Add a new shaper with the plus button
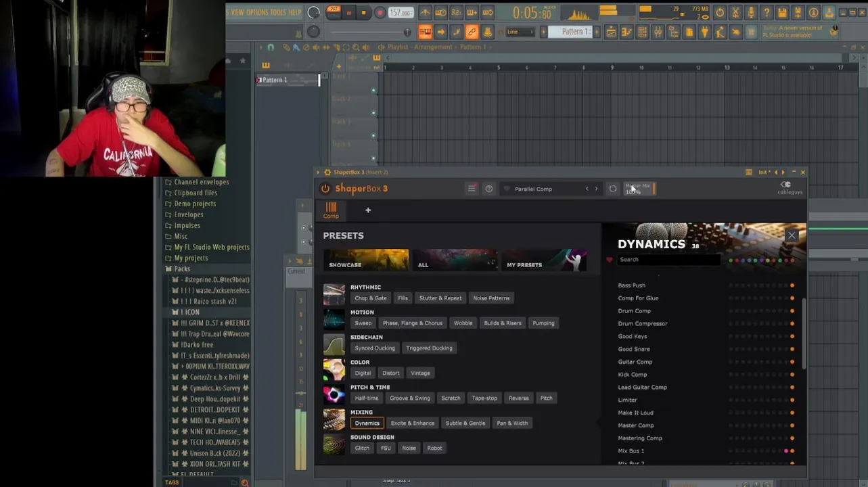868x487 pixels. (x=368, y=210)
